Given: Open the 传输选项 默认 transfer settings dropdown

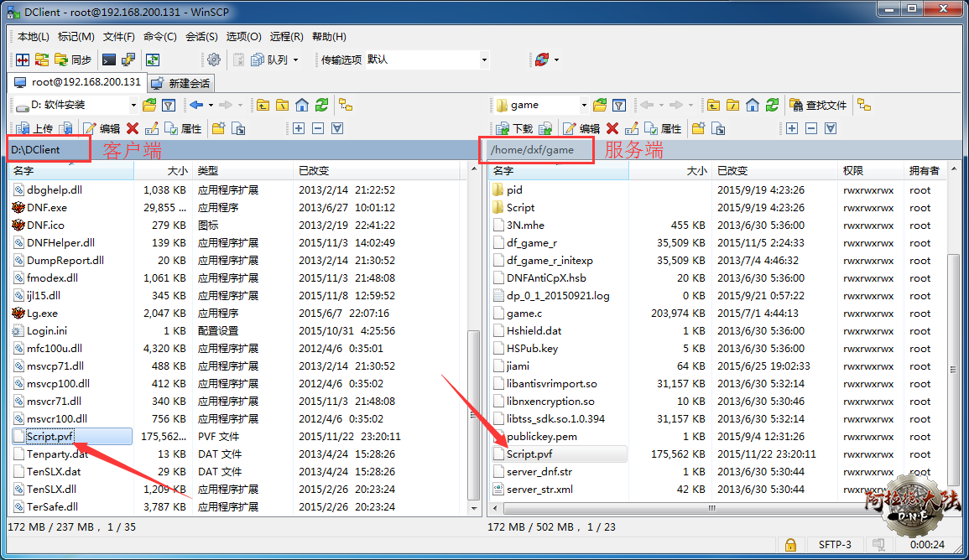Looking at the screenshot, I should click(x=404, y=60).
